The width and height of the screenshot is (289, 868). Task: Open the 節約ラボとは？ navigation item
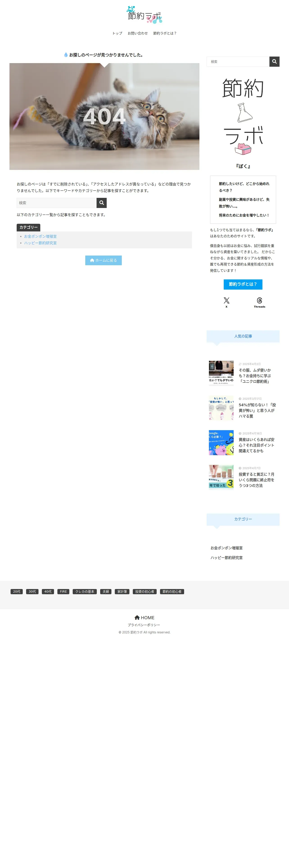(165, 33)
